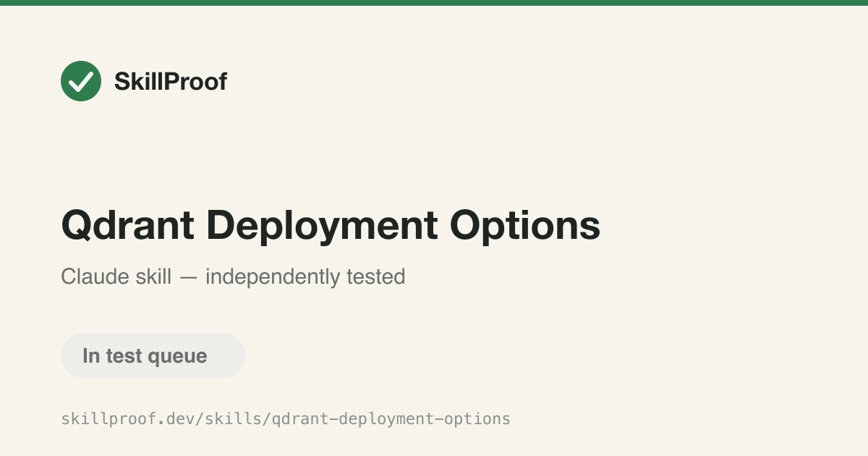This screenshot has height=456, width=868.
Task: Click the green checkmark SkillProof logo
Action: point(81,81)
